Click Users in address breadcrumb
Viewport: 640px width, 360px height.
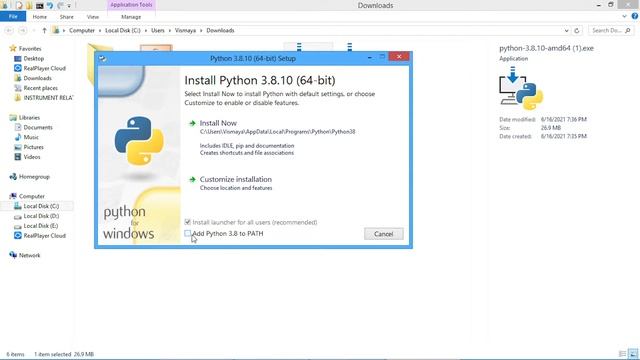click(158, 31)
